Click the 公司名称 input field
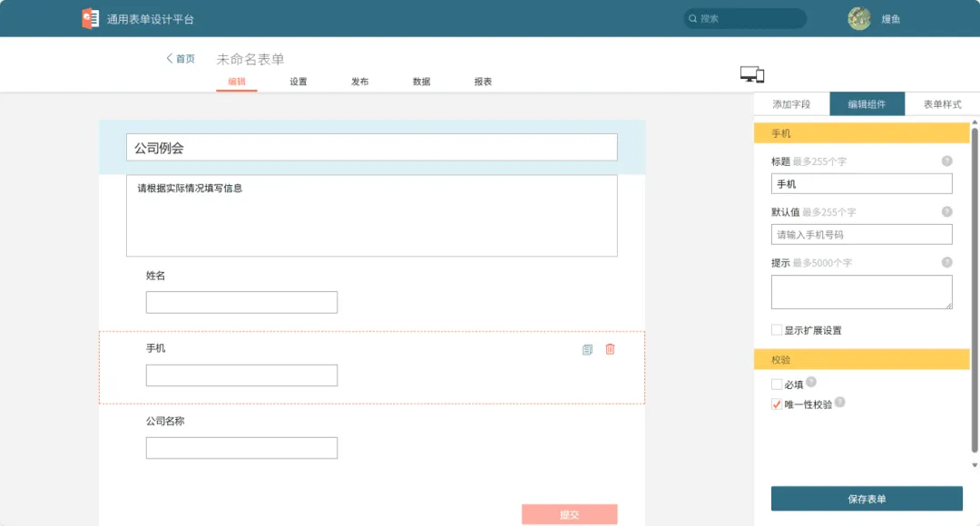This screenshot has height=526, width=980. [242, 448]
